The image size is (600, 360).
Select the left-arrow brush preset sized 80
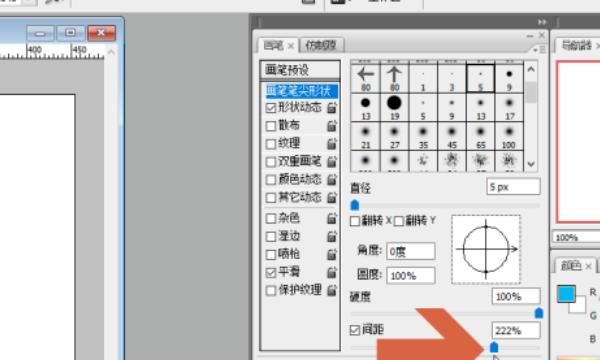(365, 78)
